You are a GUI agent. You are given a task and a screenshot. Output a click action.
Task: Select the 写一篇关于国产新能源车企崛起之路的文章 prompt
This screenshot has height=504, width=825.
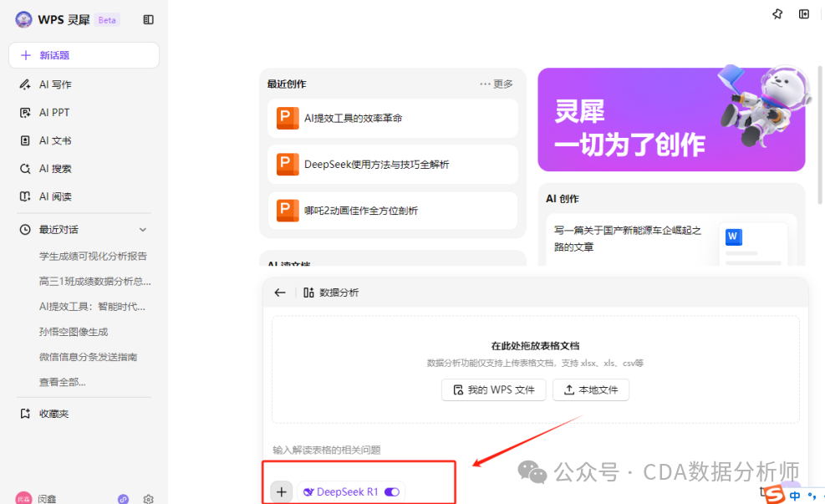click(x=628, y=238)
